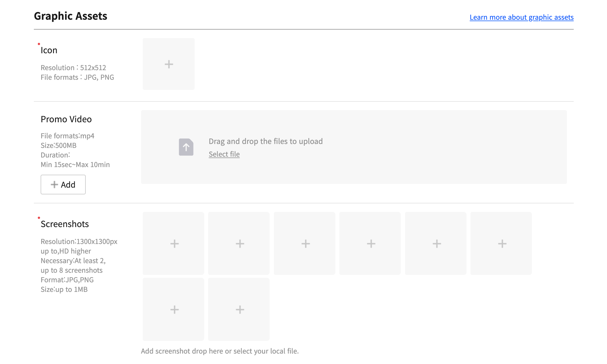Click the Icon upload plus placeholder

[169, 64]
